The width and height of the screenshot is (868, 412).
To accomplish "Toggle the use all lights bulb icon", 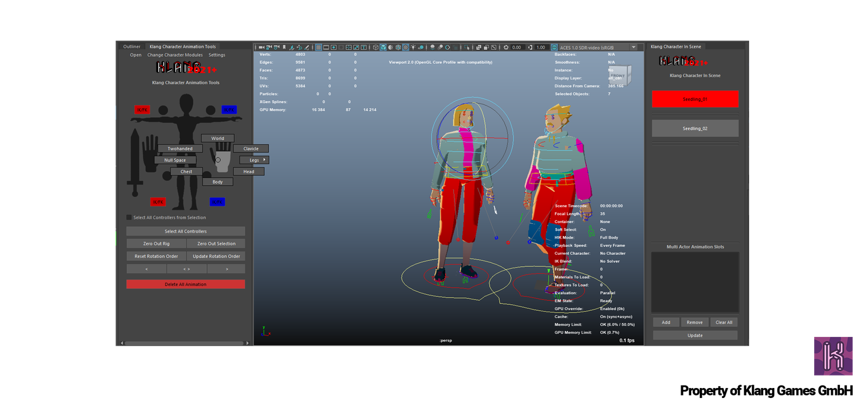I will coord(413,47).
